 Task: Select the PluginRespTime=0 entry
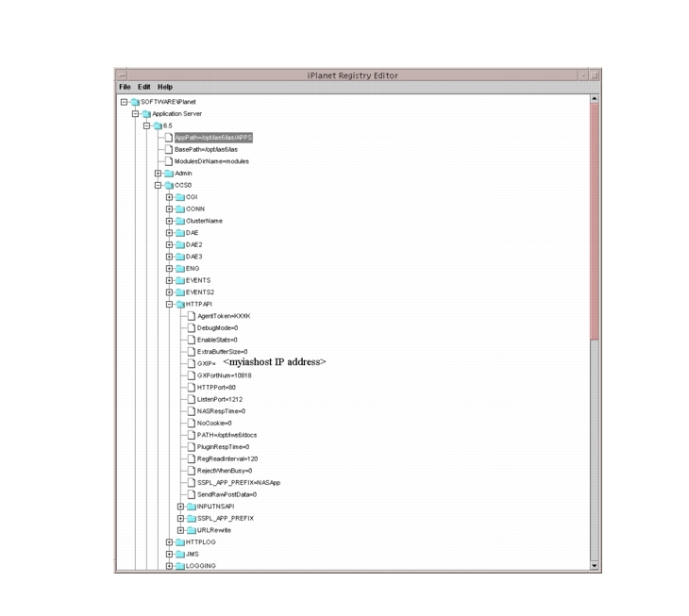click(x=224, y=447)
